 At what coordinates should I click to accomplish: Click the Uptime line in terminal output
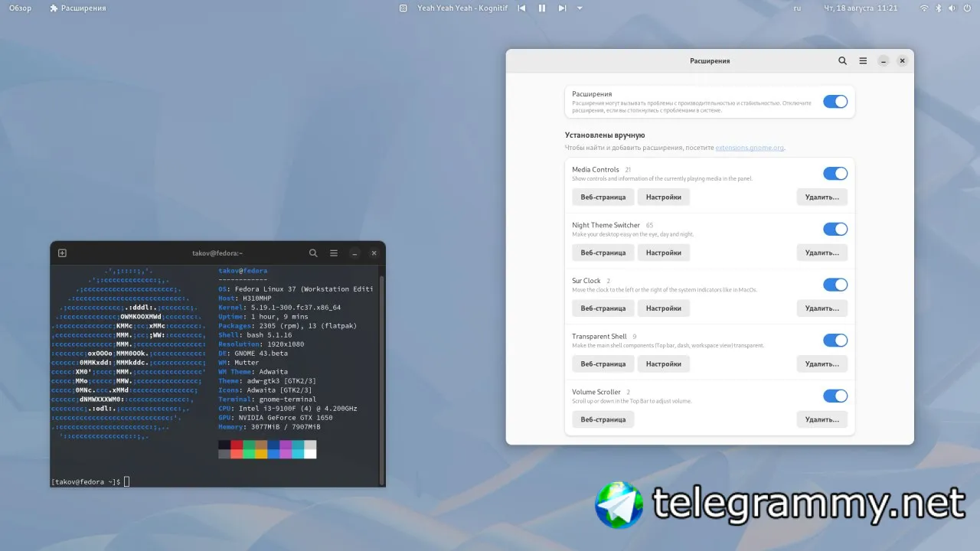tap(263, 317)
